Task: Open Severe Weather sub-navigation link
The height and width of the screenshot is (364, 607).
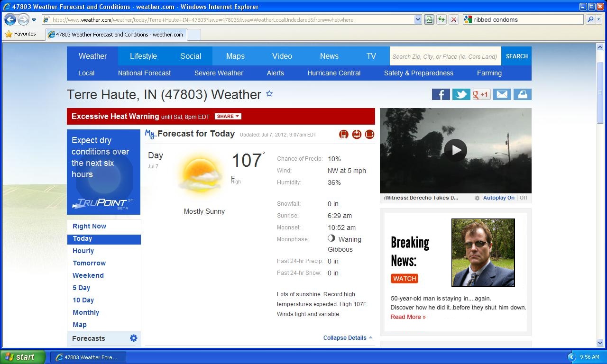Action: click(x=219, y=73)
